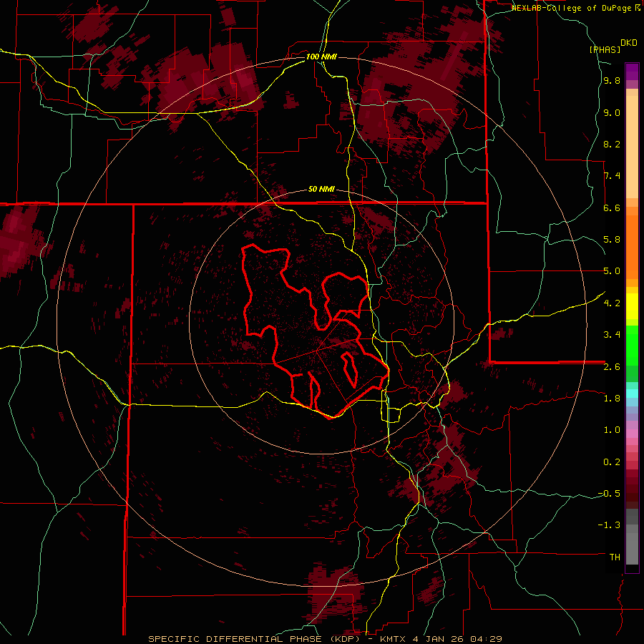
Task: Pick the yellow band of the color scale
Action: [632, 306]
